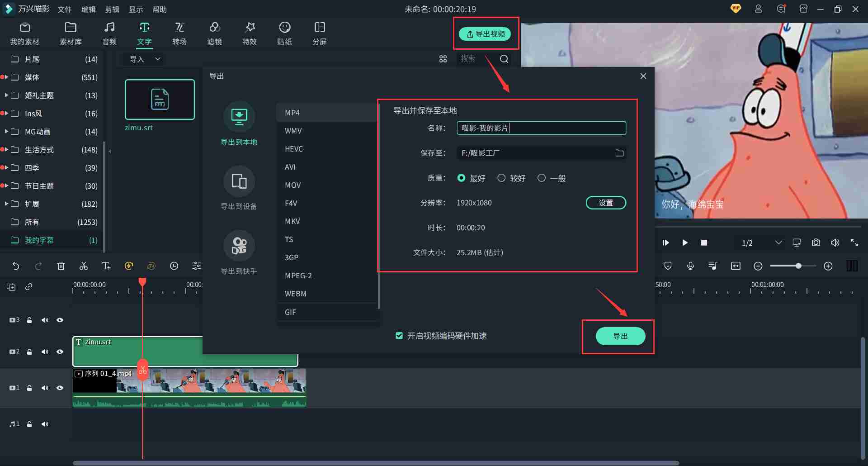This screenshot has width=868, height=466.
Task: Toggle 开启视频编码硬件加速 checkbox
Action: click(399, 336)
